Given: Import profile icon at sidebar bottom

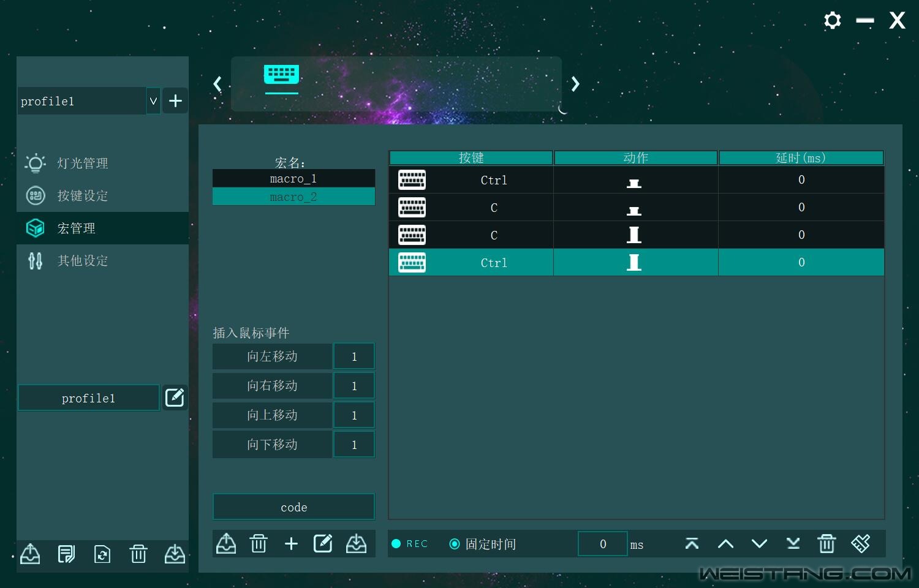Looking at the screenshot, I should [x=175, y=554].
